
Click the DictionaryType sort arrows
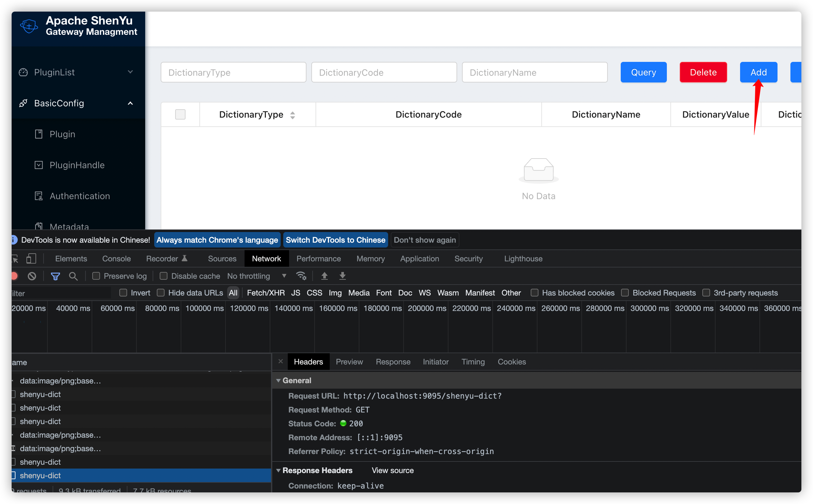pos(293,115)
